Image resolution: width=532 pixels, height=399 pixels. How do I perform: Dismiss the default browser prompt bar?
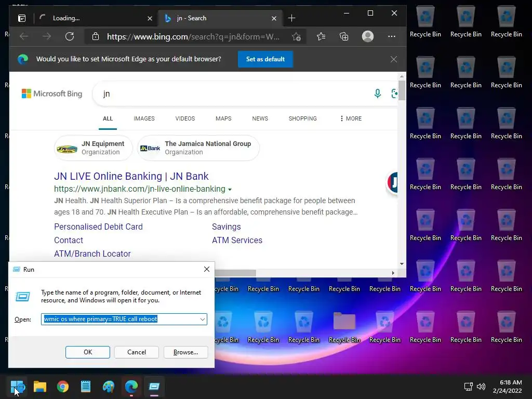tap(394, 59)
